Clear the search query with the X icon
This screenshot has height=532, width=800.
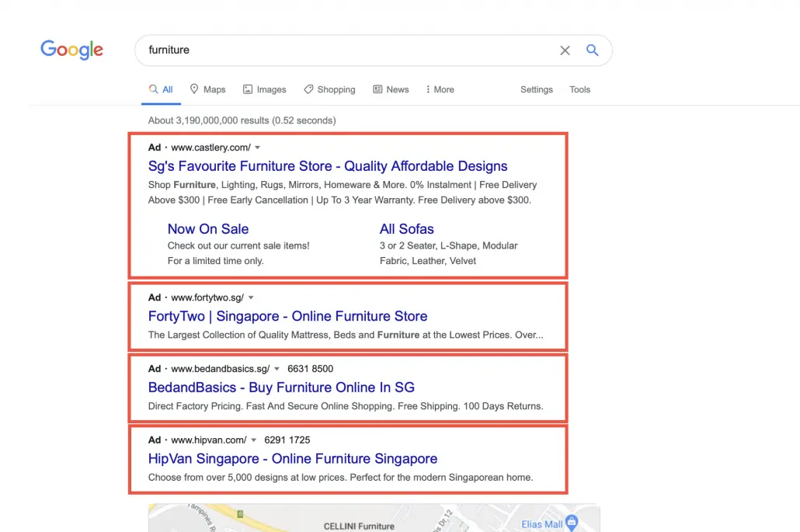[565, 50]
